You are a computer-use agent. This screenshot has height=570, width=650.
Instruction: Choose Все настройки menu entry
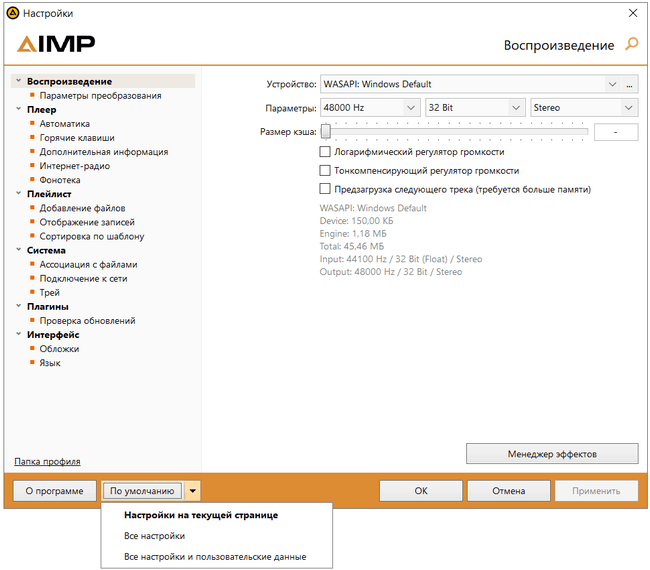[x=155, y=536]
